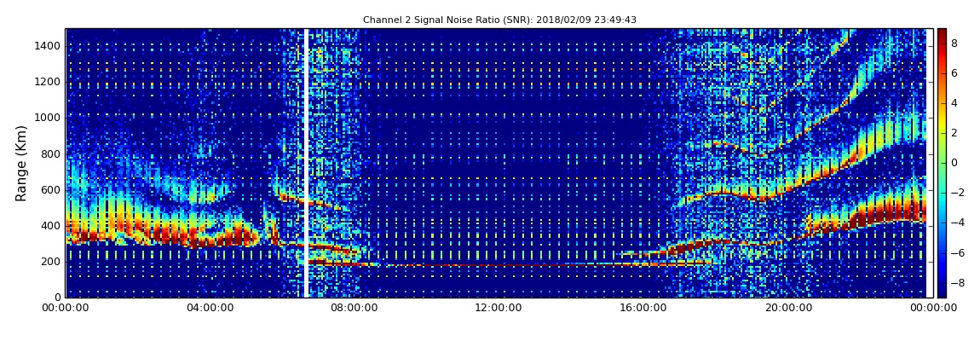The image size is (980, 347).
Task: Click the 04:00:00 time tick label
Action: point(210,308)
